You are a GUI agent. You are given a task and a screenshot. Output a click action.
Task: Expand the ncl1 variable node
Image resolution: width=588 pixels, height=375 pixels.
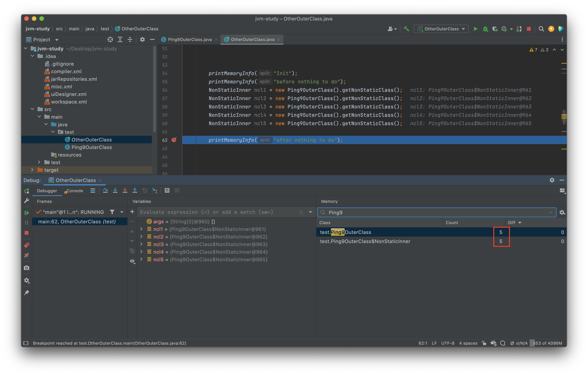(x=141, y=229)
